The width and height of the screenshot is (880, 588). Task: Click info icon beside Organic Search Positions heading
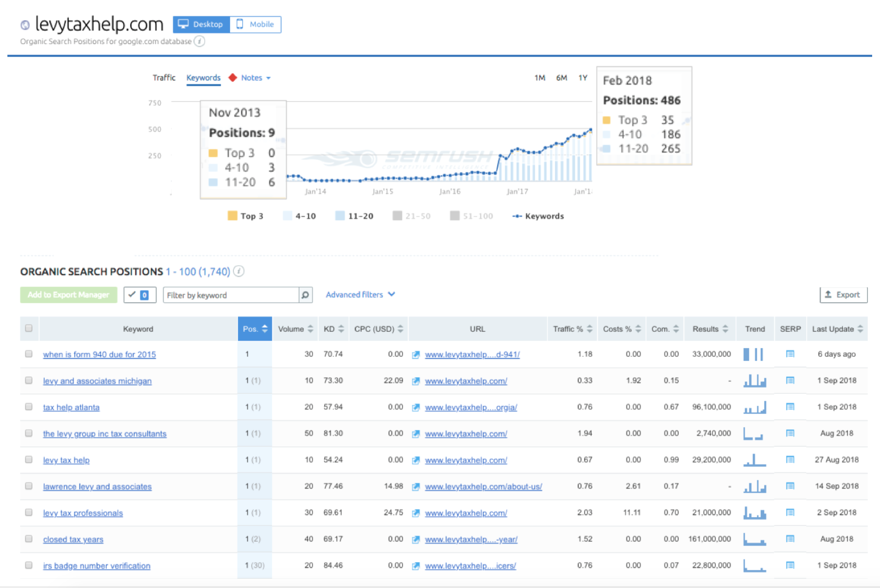pyautogui.click(x=238, y=271)
